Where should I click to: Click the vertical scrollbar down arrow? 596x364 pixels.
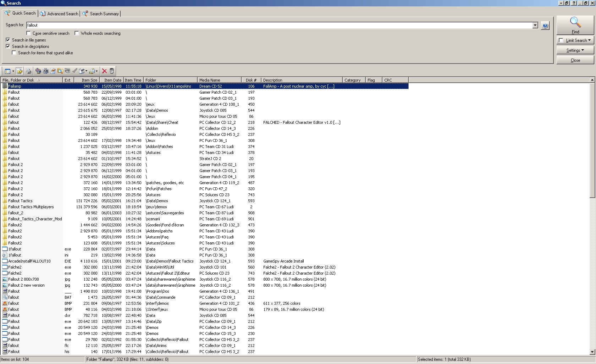[592, 352]
